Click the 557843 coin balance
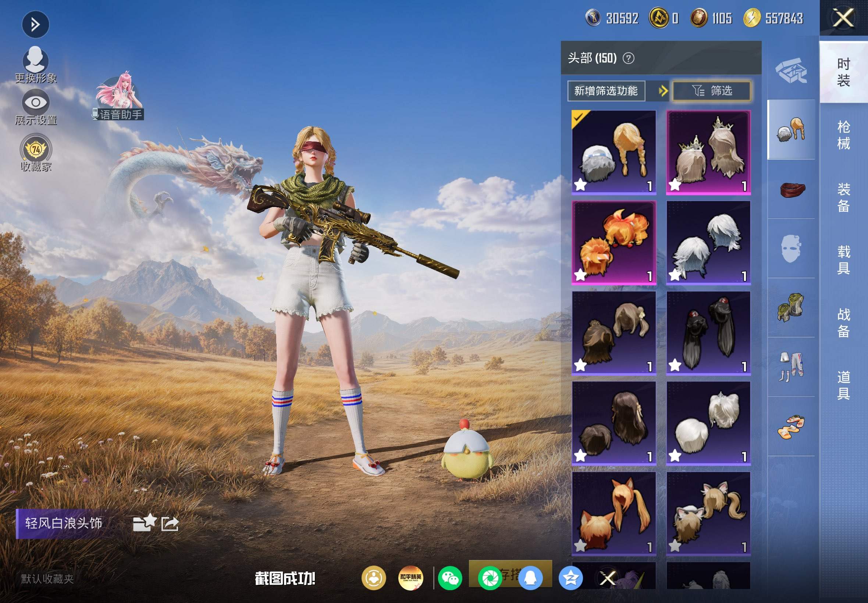The image size is (868, 603). 784,18
